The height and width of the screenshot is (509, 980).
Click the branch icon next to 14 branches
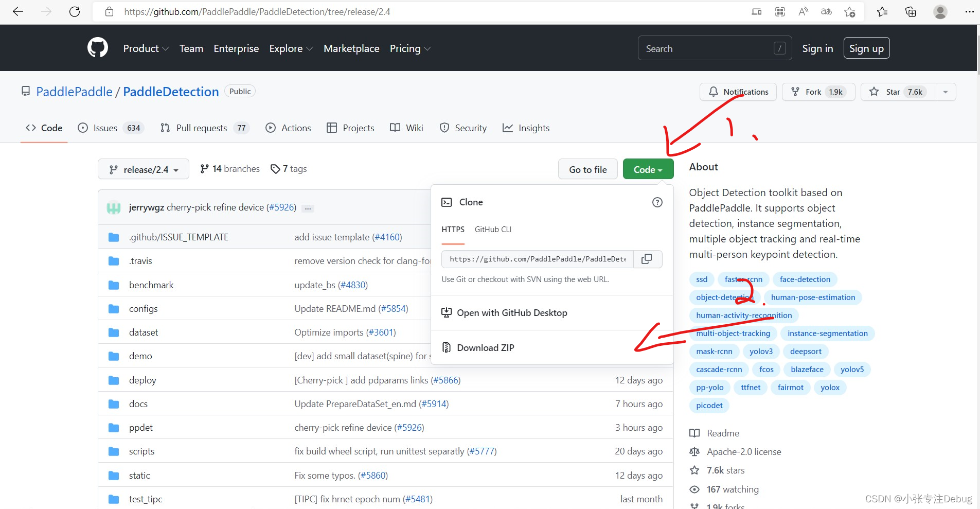[204, 169]
